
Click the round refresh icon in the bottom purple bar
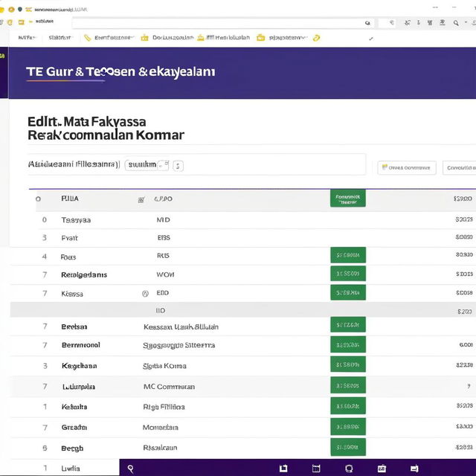point(349,469)
